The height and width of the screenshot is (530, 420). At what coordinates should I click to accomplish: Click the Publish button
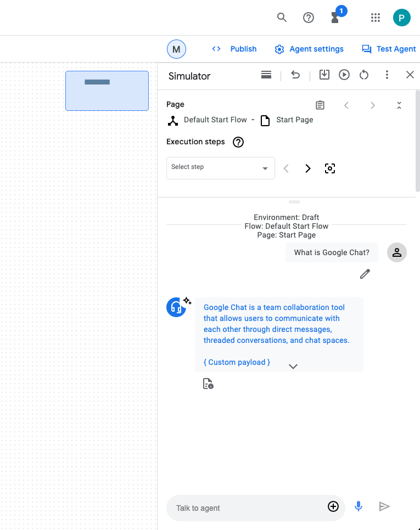[234, 49]
